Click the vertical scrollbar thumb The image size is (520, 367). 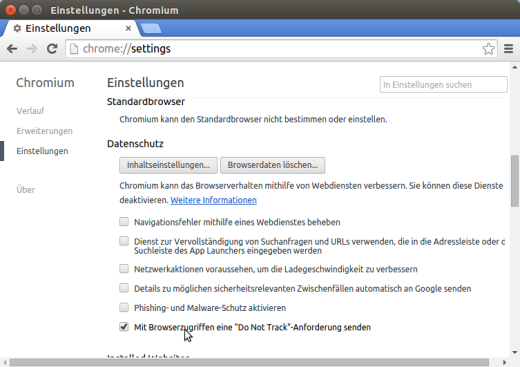515,181
